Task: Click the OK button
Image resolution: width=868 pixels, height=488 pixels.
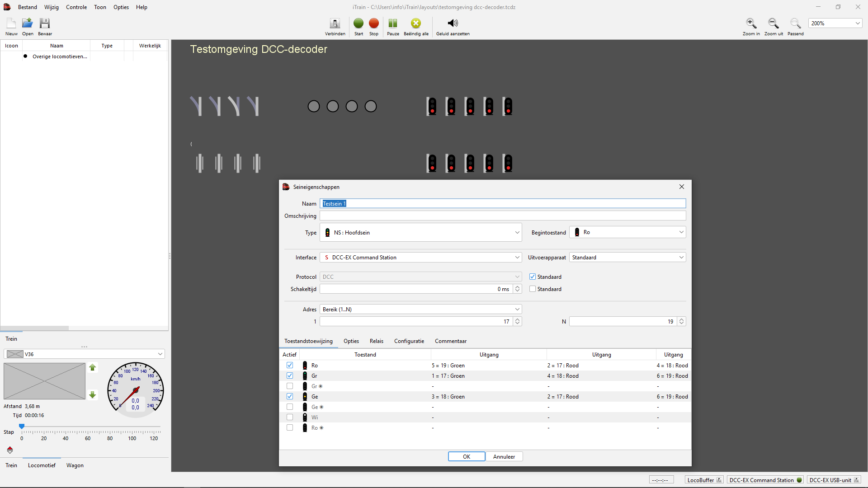Action: pyautogui.click(x=467, y=457)
